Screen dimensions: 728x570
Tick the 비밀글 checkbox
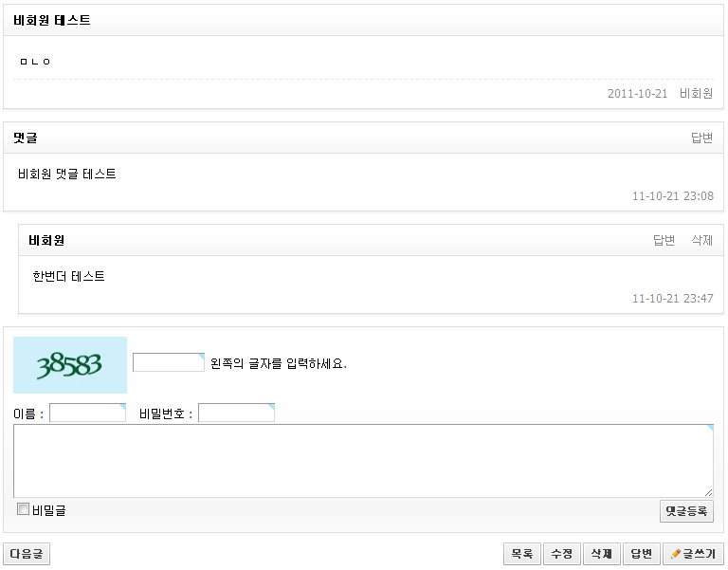click(x=24, y=509)
